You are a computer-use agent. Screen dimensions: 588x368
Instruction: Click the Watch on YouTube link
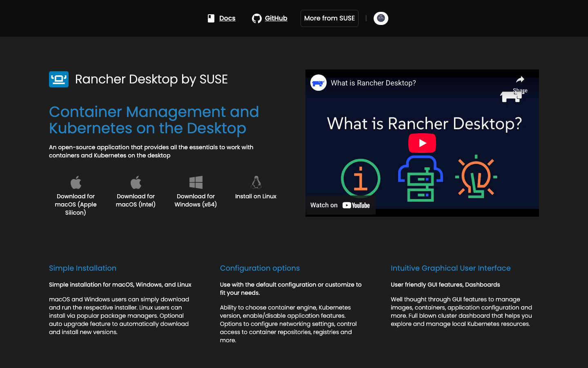340,205
